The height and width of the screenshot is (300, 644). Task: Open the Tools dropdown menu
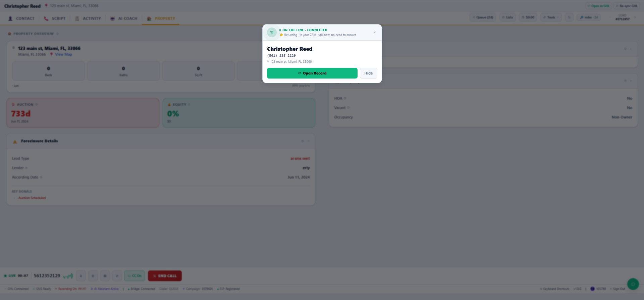tap(550, 17)
